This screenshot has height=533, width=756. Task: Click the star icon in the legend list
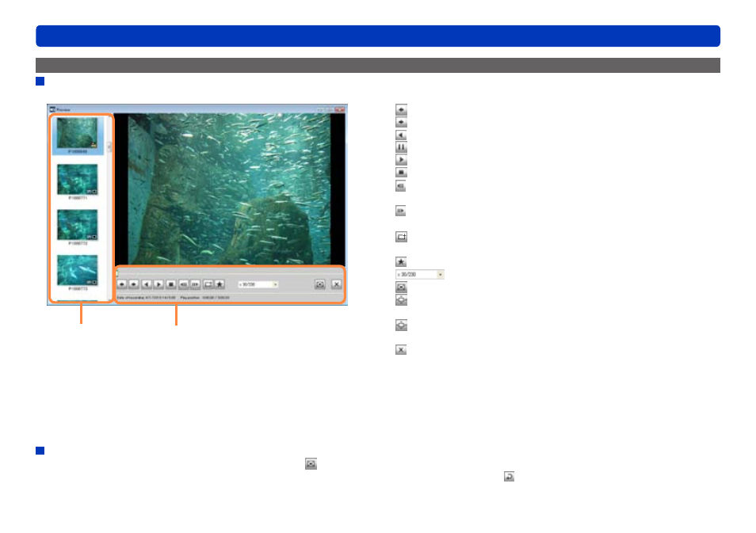(401, 261)
